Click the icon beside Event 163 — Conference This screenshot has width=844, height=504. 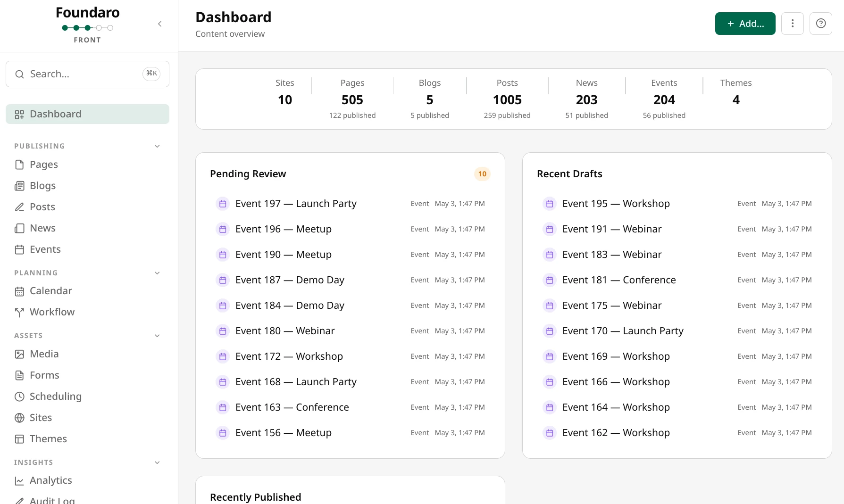tap(223, 407)
